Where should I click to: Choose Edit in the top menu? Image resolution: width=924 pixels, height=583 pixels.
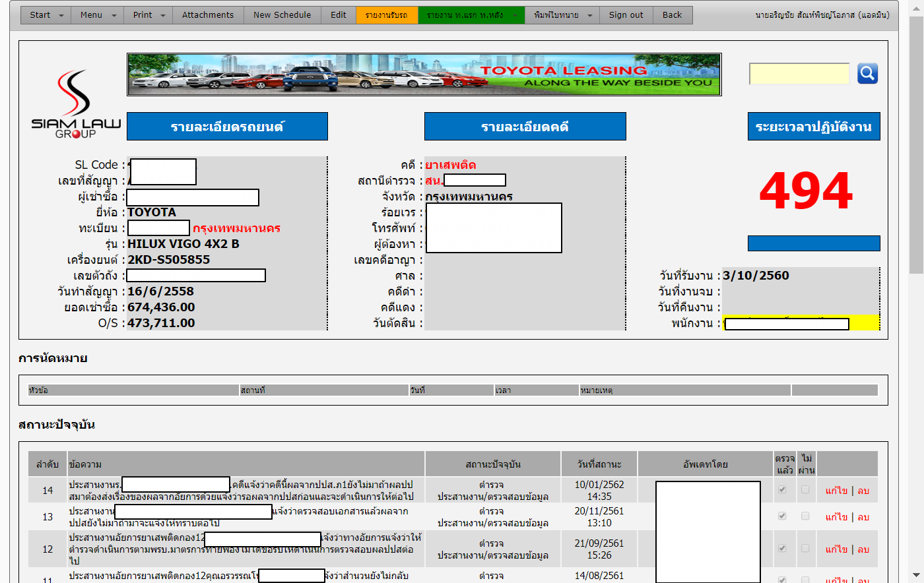click(339, 15)
